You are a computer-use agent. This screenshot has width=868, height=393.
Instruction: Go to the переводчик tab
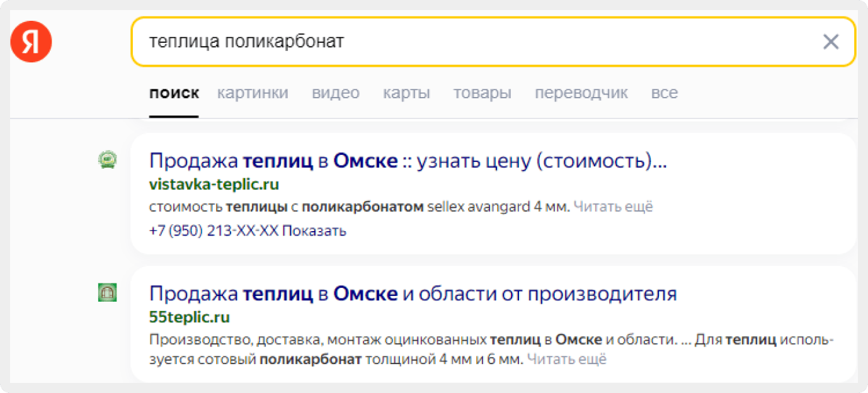[x=581, y=93]
